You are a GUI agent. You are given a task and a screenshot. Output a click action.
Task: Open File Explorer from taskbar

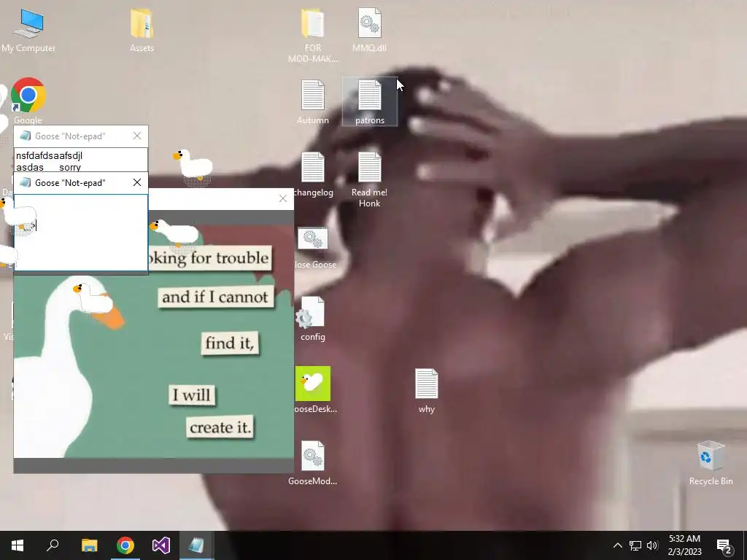coord(89,545)
